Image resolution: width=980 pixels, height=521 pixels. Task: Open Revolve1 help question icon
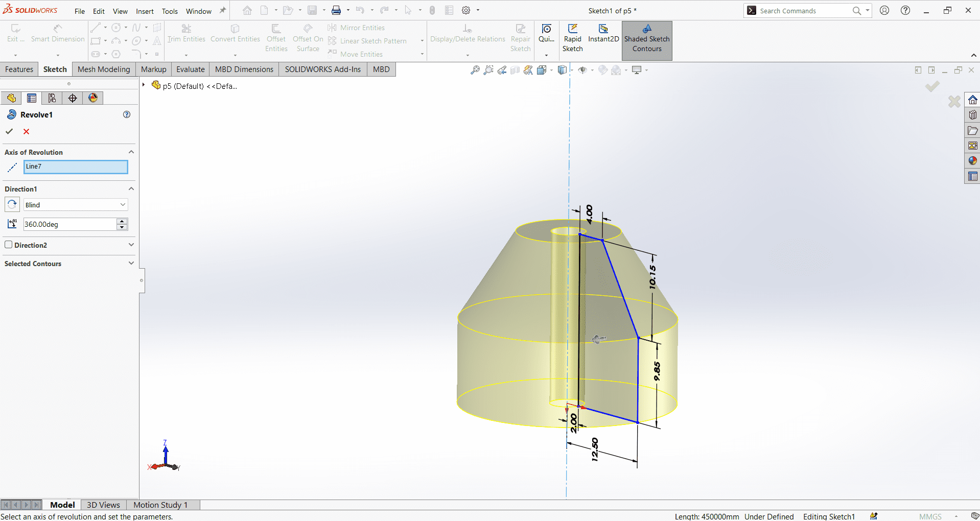(x=127, y=114)
